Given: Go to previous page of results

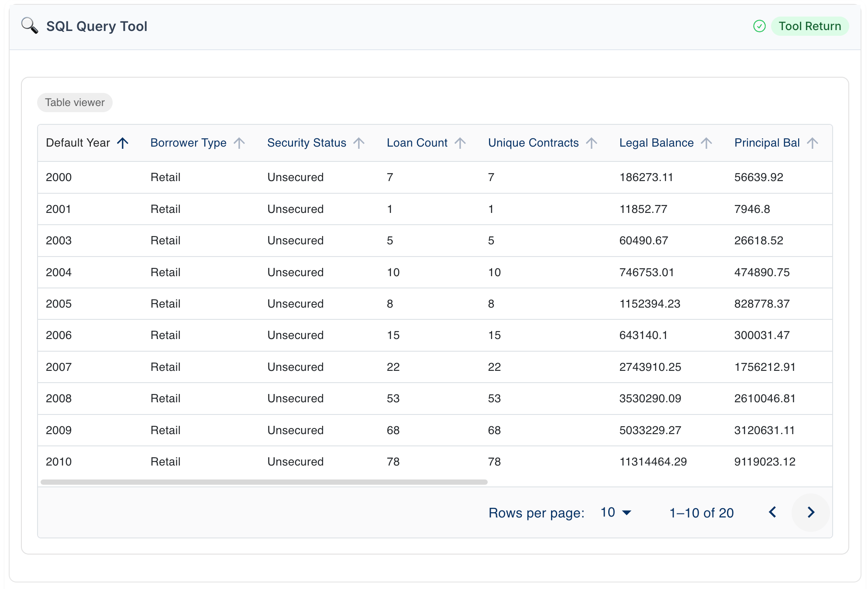Looking at the screenshot, I should (772, 512).
